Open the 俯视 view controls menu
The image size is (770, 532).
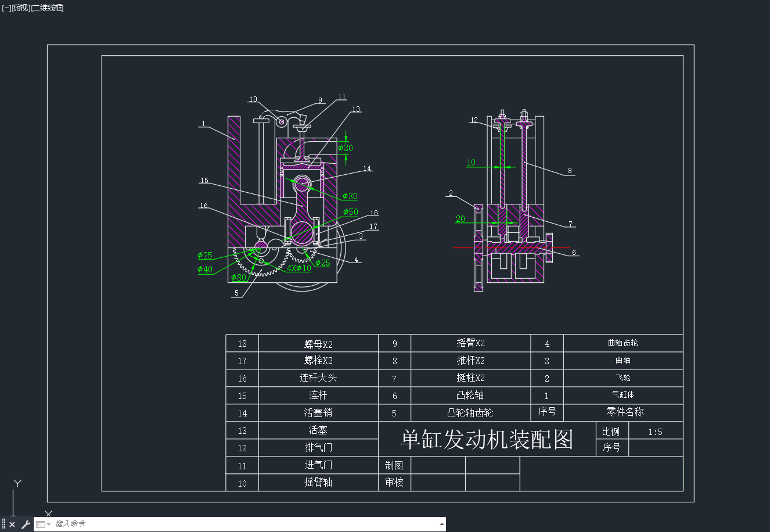point(21,8)
